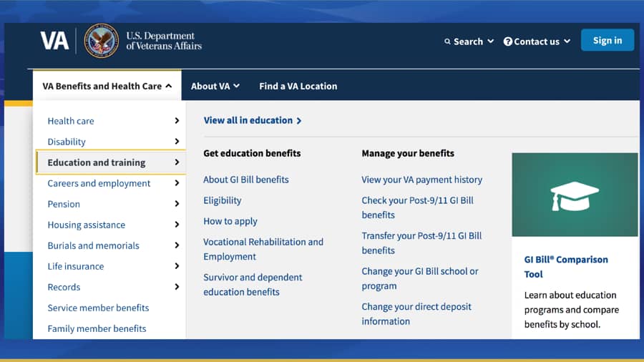Select Education and training menu item
Image resolution: width=644 pixels, height=362 pixels.
point(97,162)
